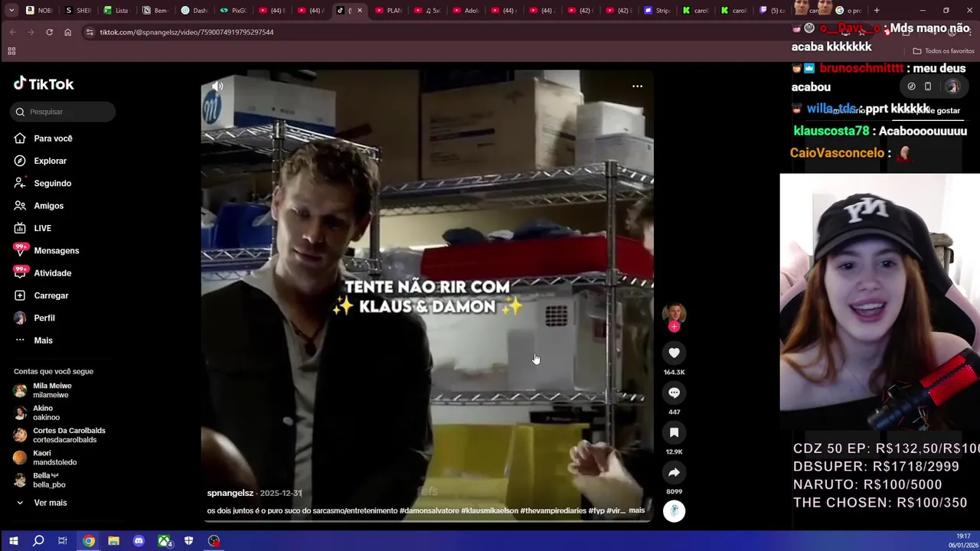Screen dimensions: 980x551
Task: Click the browser back arrow
Action: click(12, 32)
